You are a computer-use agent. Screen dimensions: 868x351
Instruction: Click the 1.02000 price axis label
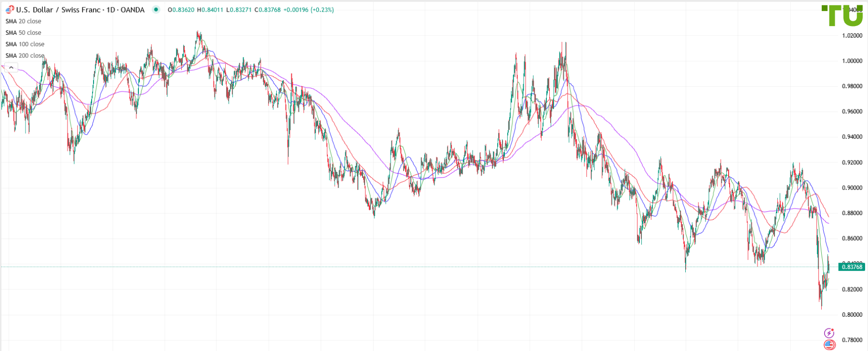pyautogui.click(x=852, y=36)
